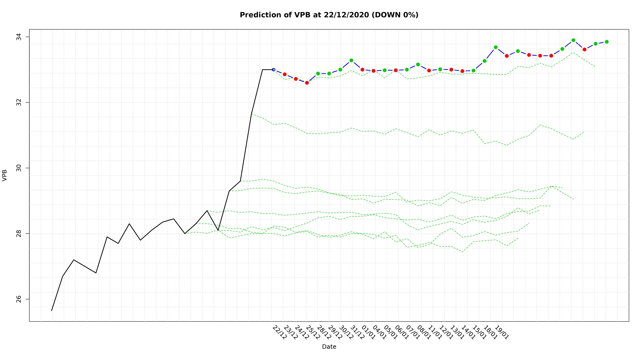
Task: Click the y-axis value 30
Action: coord(19,168)
